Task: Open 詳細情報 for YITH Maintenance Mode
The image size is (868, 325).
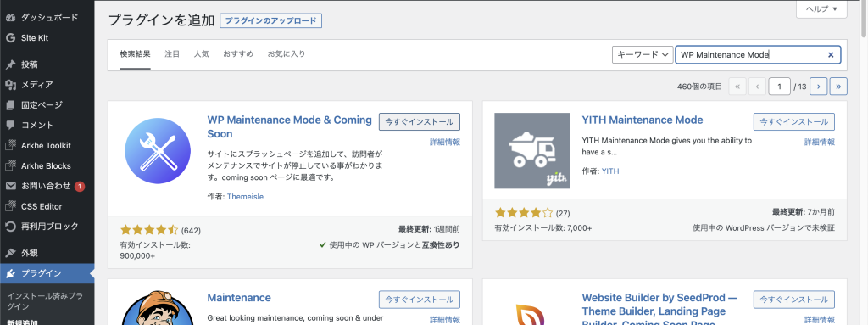Action: pos(820,143)
